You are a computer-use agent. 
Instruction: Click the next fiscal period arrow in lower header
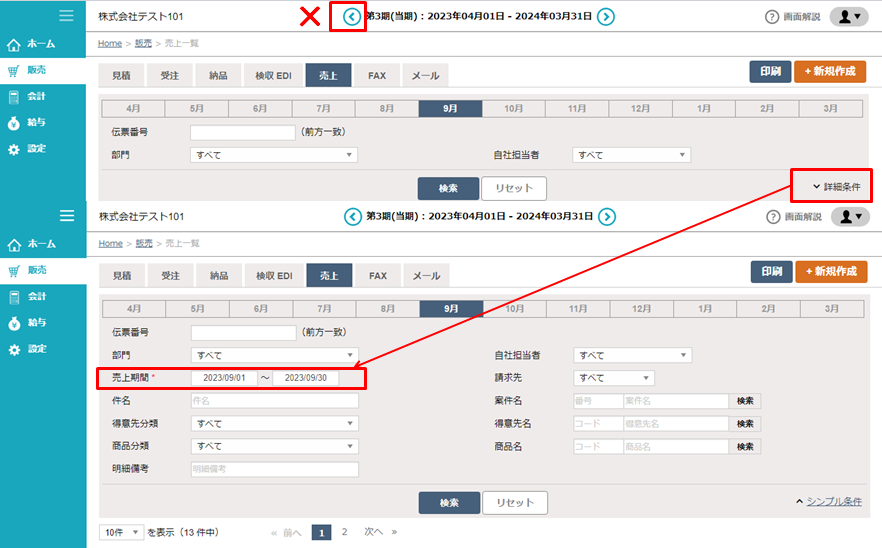[x=607, y=217]
